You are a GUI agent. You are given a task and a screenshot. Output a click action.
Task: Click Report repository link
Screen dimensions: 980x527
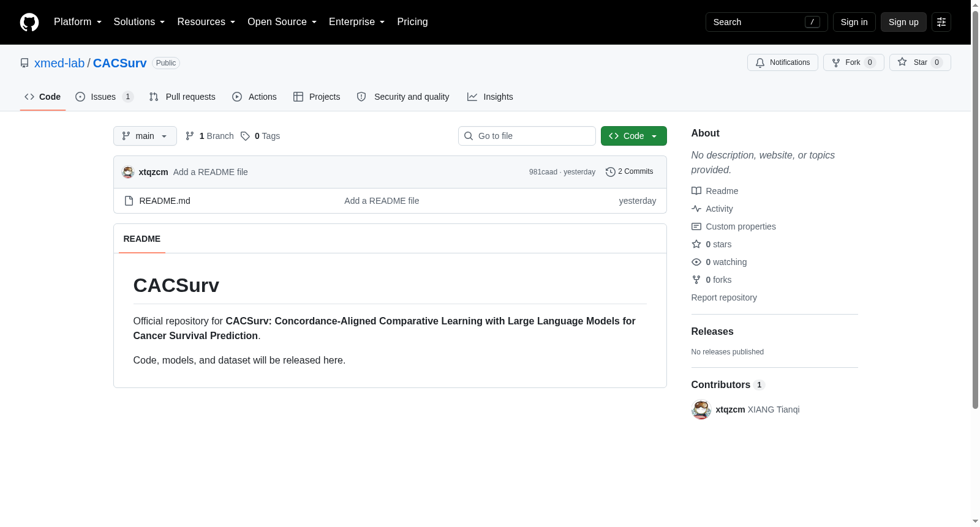[724, 297]
